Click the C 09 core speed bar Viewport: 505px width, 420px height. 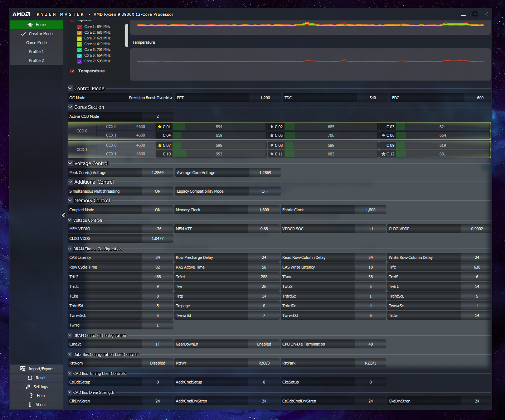coord(443,145)
